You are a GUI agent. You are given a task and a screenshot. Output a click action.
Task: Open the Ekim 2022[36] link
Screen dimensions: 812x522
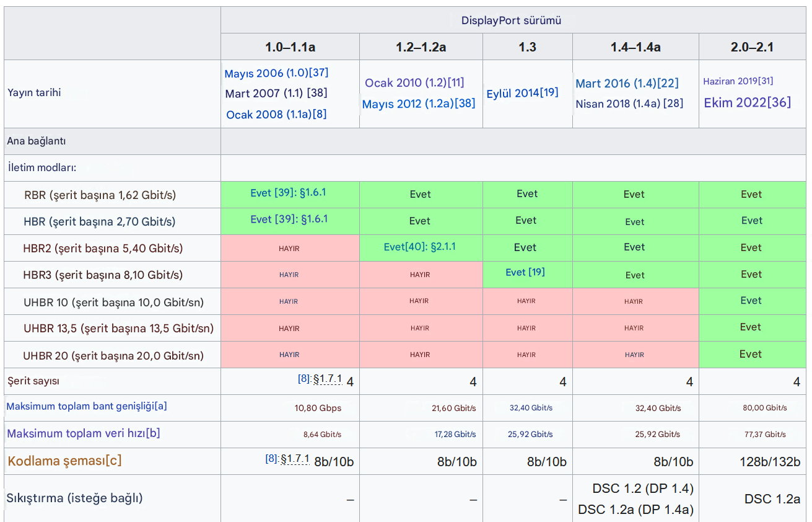(747, 102)
